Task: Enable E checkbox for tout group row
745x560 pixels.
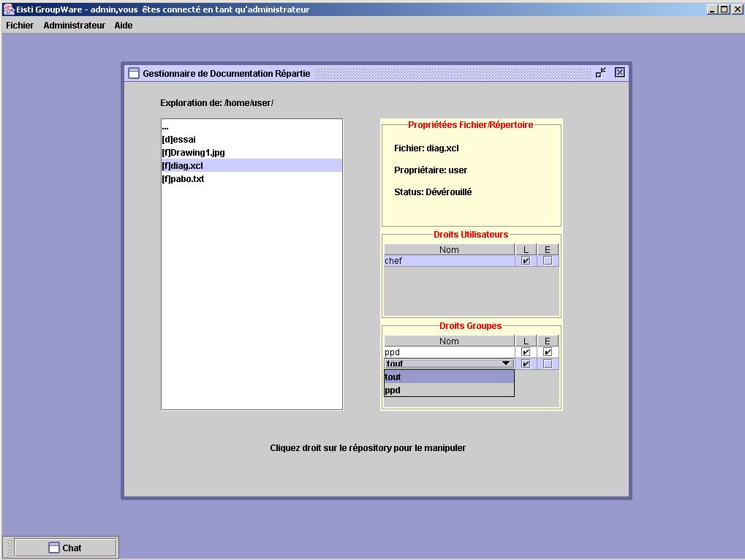Action: (x=547, y=364)
